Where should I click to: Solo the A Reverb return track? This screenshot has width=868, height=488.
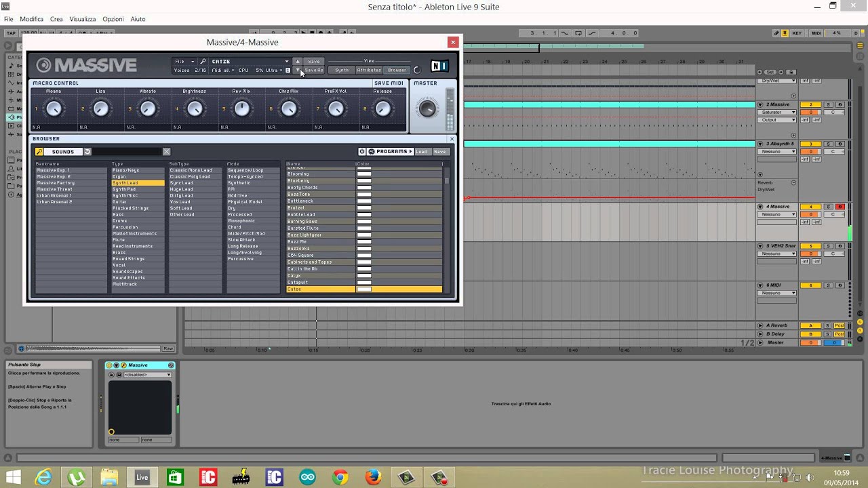coord(828,325)
